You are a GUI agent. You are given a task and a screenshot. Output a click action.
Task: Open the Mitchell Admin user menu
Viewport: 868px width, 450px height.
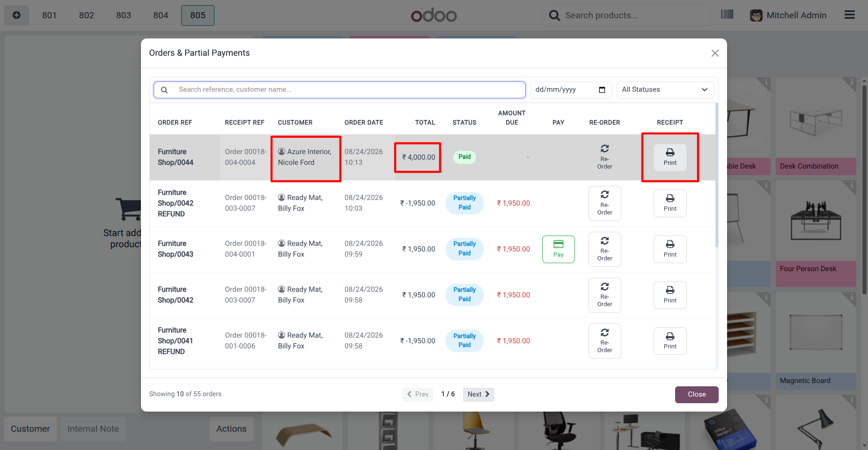[788, 15]
